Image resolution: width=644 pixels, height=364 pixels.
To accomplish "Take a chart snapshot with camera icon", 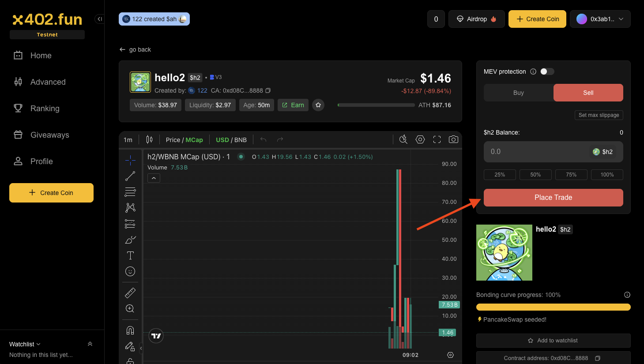I will [x=453, y=139].
